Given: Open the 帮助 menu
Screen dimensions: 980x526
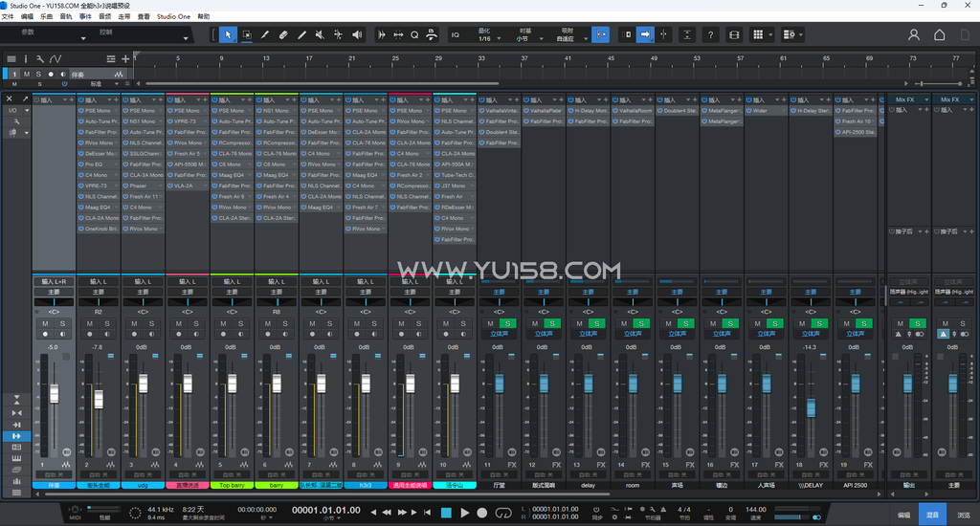Looking at the screenshot, I should point(204,17).
